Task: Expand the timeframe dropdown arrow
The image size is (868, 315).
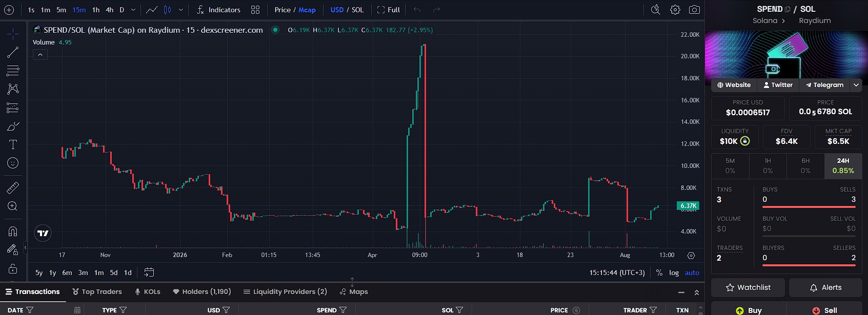Action: (x=133, y=10)
